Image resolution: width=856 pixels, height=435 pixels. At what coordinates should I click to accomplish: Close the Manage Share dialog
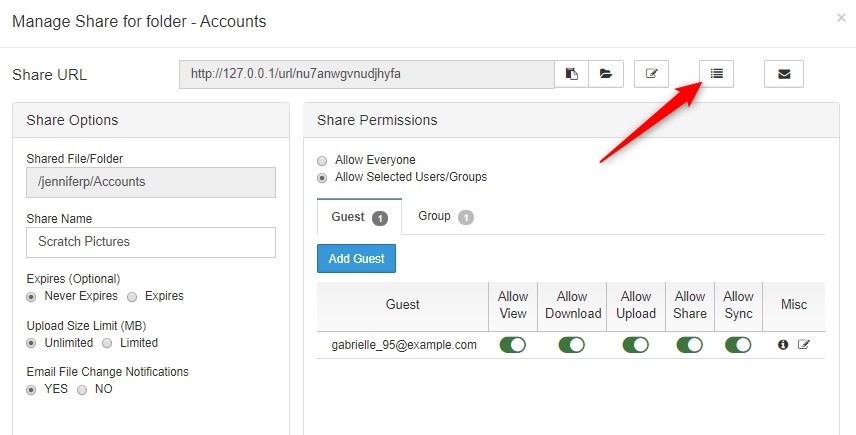tap(841, 18)
